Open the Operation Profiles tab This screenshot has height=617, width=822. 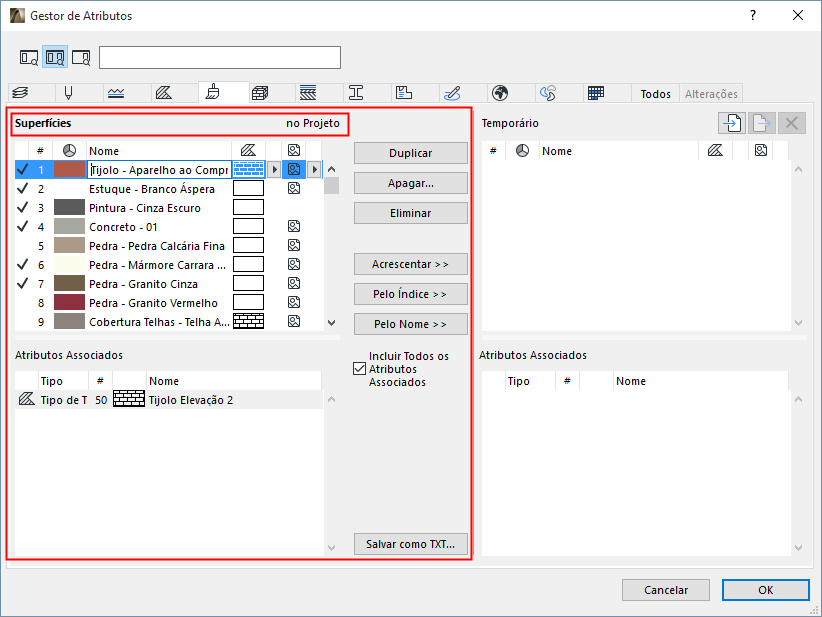[548, 93]
